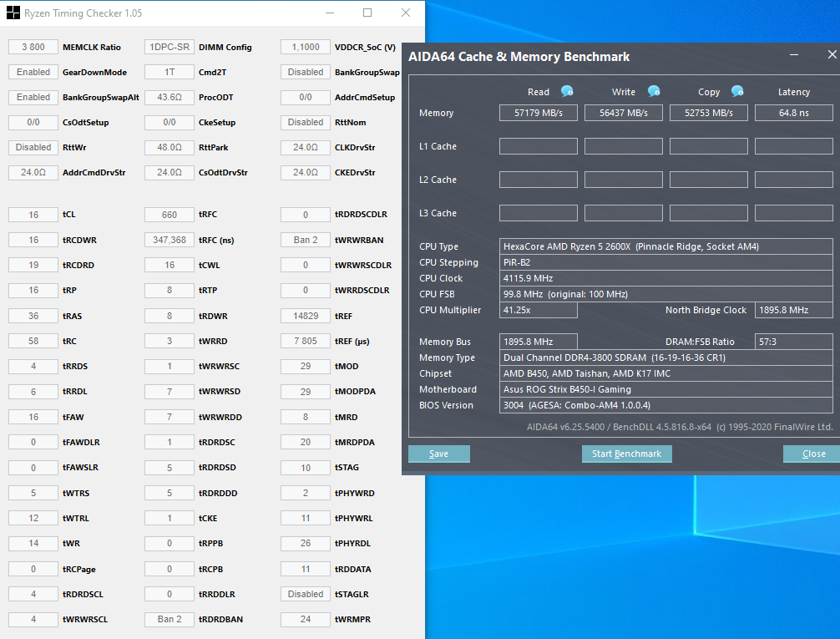840x639 pixels.
Task: Click the tMRDPDA value 20
Action: click(x=306, y=442)
